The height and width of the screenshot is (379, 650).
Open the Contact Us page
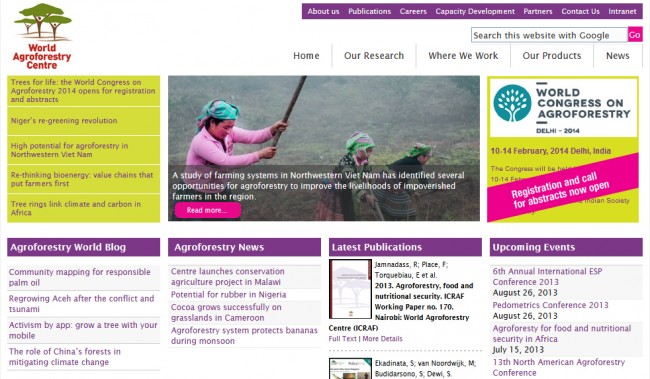[580, 11]
